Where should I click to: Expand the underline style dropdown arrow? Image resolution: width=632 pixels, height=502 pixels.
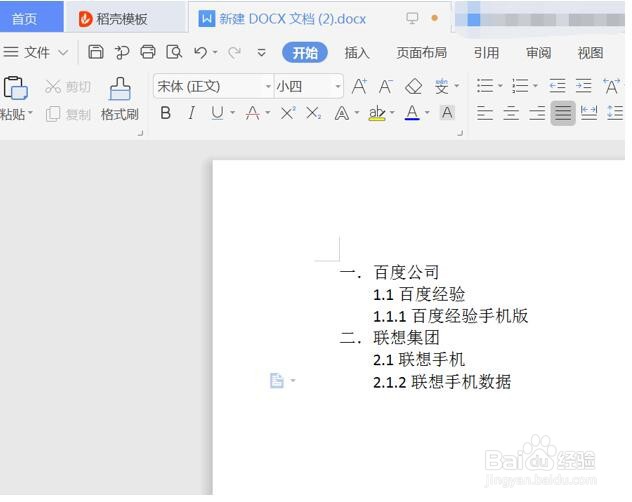(233, 113)
